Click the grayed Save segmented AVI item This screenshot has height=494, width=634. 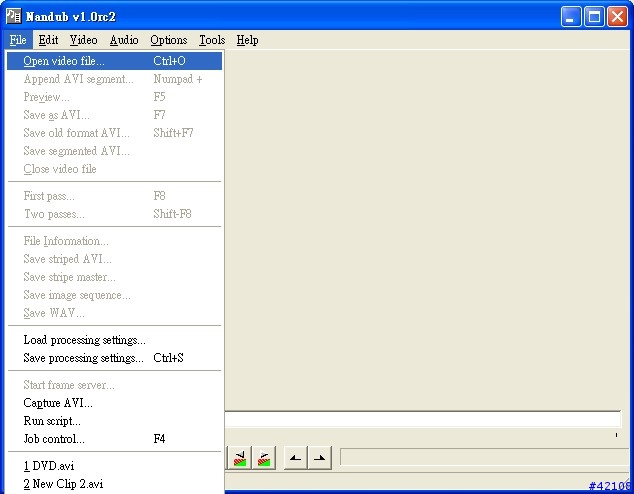[114, 151]
